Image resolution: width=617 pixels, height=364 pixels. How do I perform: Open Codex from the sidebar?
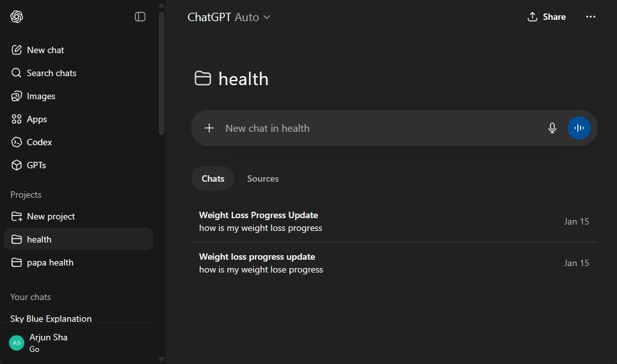(39, 142)
